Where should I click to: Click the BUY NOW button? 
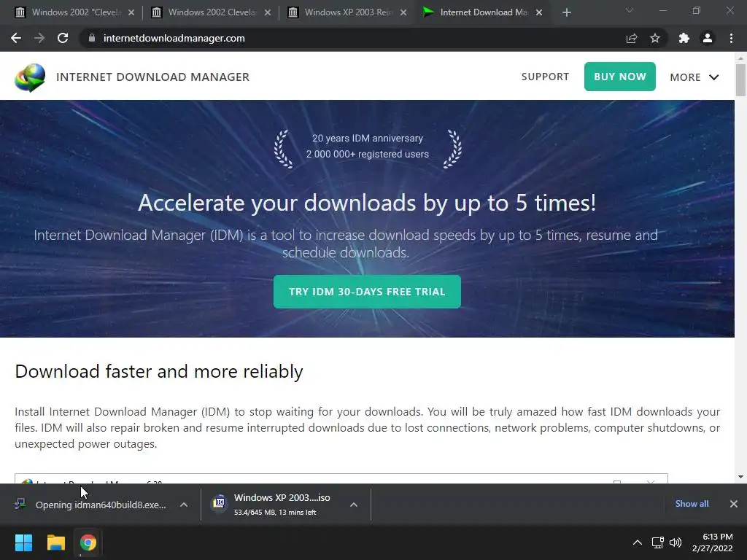point(620,77)
